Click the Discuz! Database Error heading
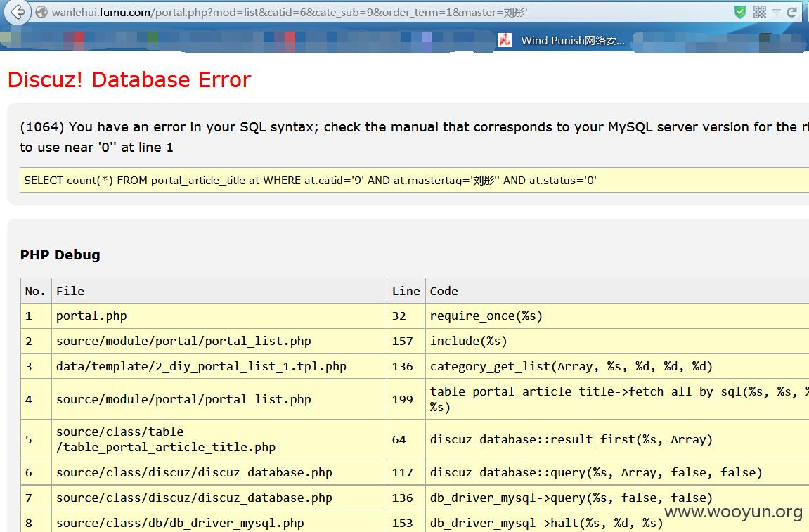Viewport: 809px width, 532px height. point(129,80)
